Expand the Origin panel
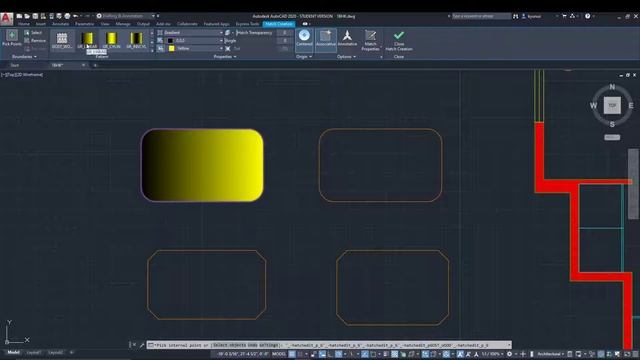Image resolution: width=640 pixels, height=360 pixels. pos(304,57)
